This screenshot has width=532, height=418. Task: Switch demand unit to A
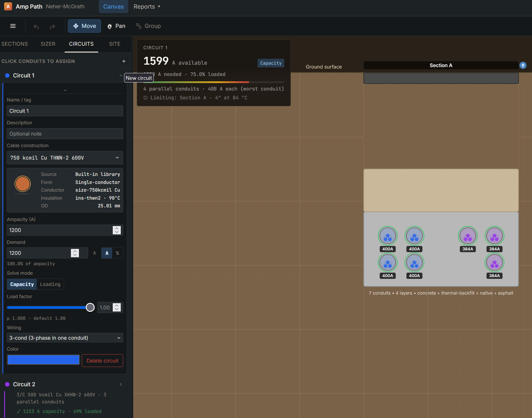point(107,253)
